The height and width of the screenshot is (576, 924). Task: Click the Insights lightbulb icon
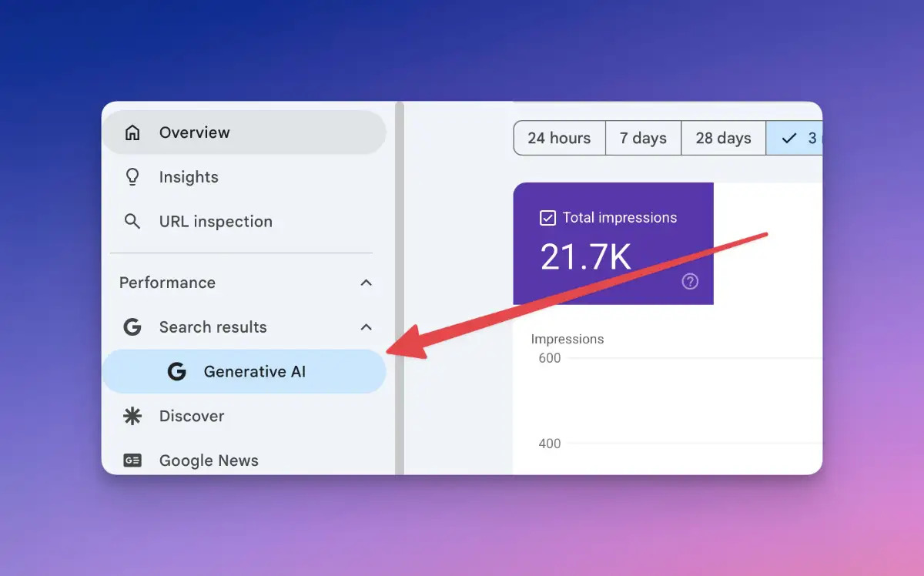132,177
